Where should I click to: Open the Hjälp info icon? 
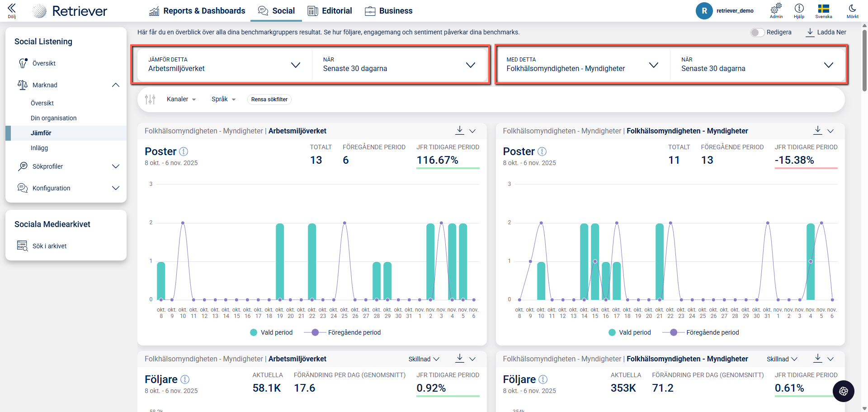(799, 8)
